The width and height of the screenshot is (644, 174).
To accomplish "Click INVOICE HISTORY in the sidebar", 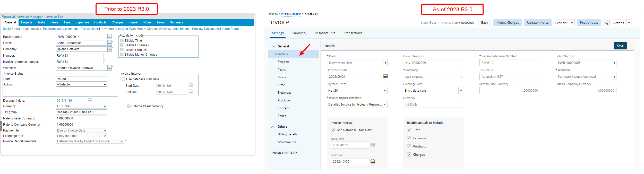I will (x=284, y=153).
